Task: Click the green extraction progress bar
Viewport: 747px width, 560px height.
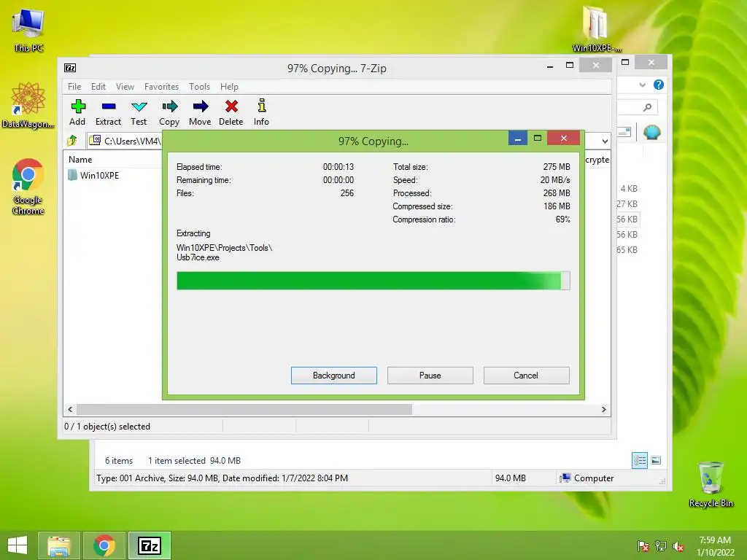Action: [x=373, y=281]
